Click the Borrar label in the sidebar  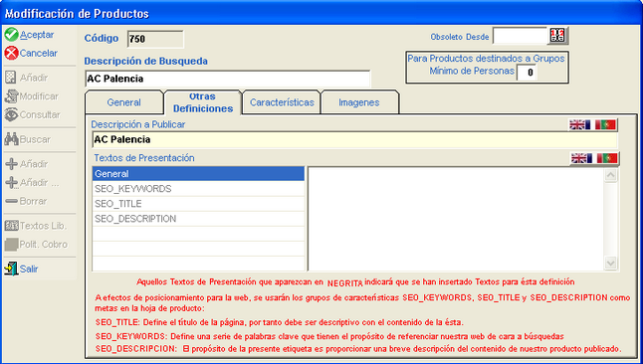pos(33,201)
